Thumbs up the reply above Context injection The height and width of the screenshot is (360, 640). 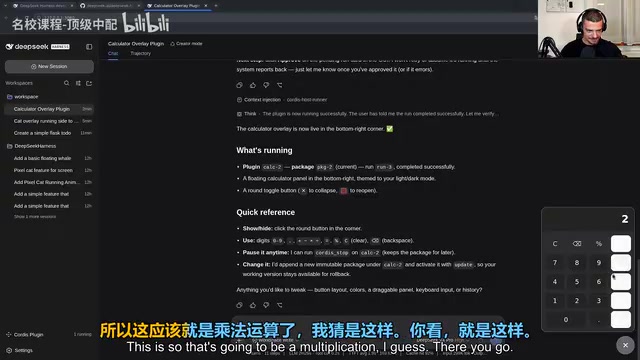253,85
